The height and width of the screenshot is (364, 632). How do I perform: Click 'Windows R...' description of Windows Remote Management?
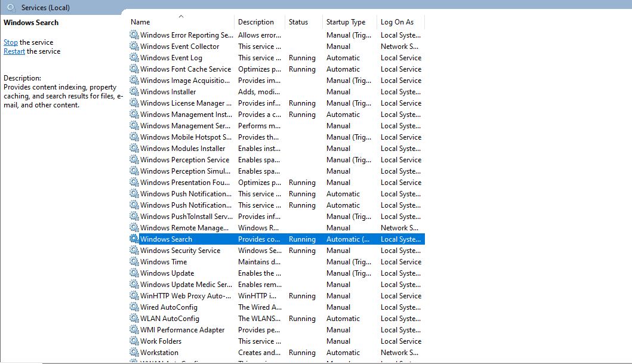click(x=258, y=228)
